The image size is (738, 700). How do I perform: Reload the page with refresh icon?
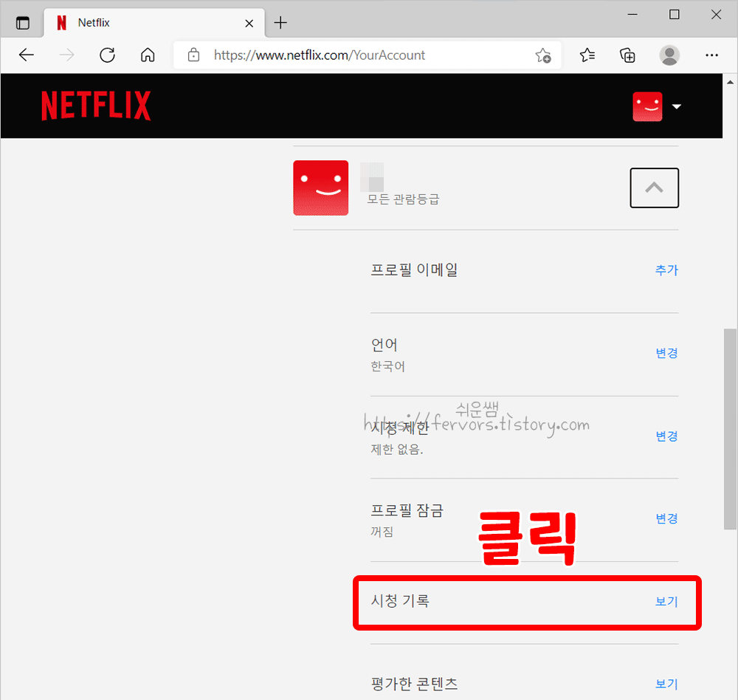point(107,55)
